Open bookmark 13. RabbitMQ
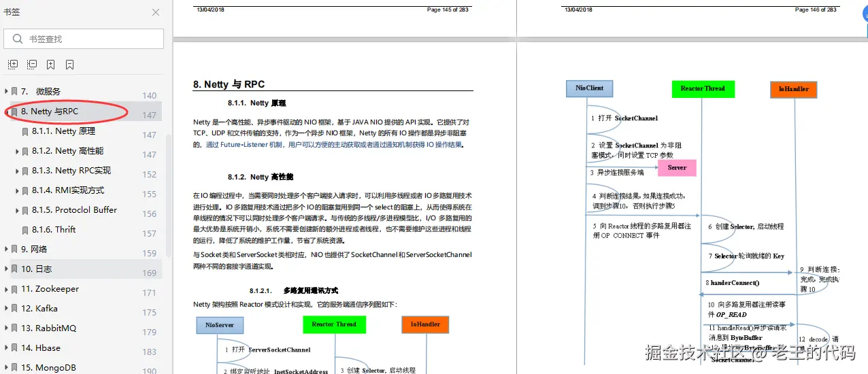 click(48, 328)
